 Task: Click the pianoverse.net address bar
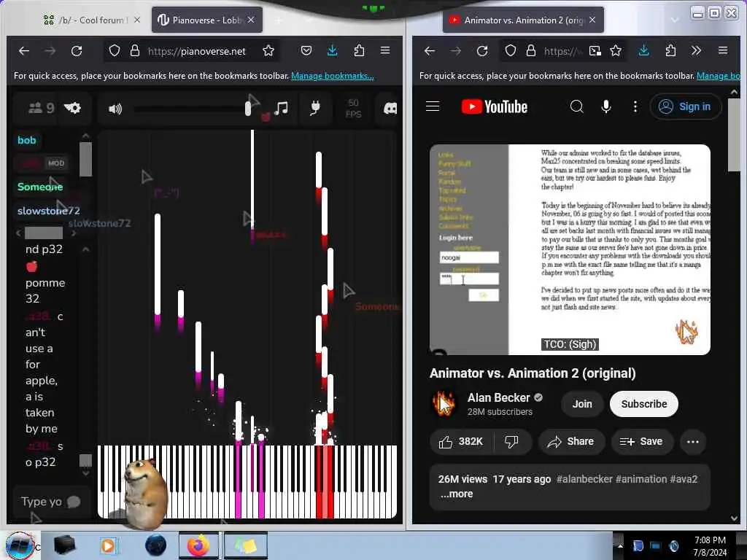pos(196,51)
